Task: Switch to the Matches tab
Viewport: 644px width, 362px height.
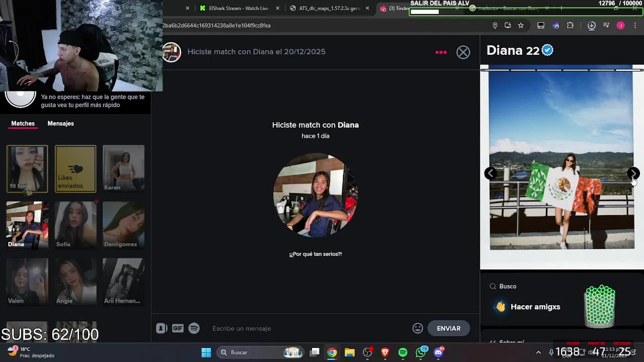Action: point(23,124)
